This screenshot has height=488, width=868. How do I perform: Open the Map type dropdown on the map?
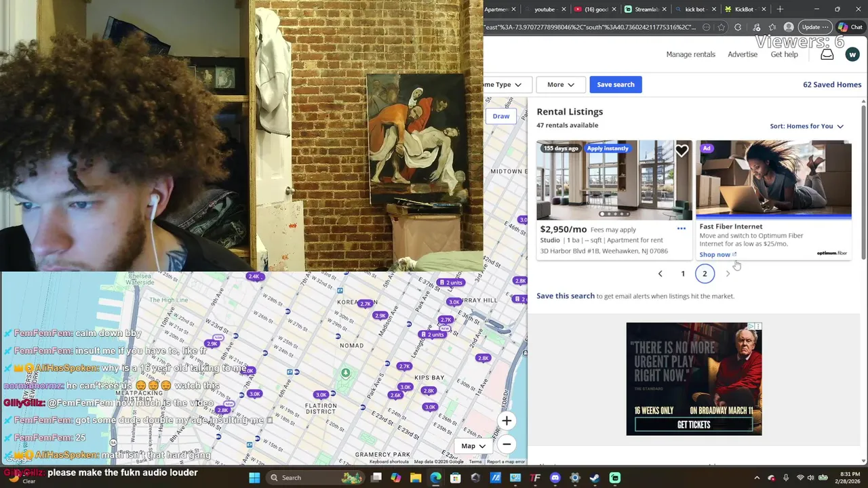(x=474, y=445)
